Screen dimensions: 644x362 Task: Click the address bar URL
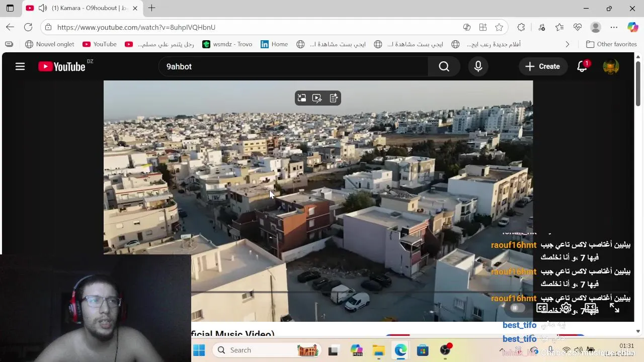coord(136,27)
